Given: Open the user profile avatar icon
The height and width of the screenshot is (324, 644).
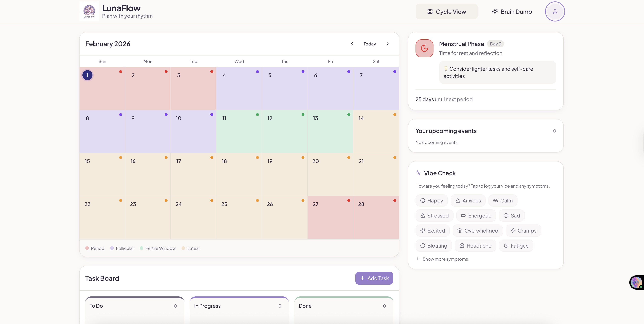Looking at the screenshot, I should [x=555, y=11].
